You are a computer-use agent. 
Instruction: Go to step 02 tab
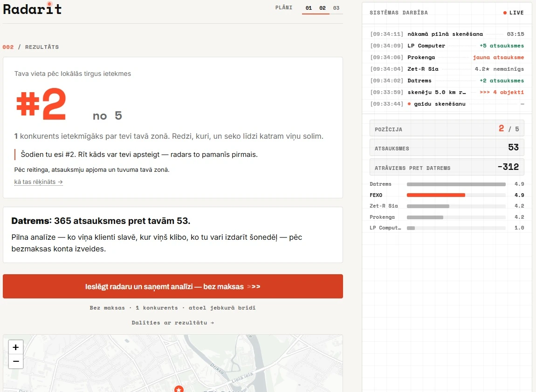pyautogui.click(x=323, y=8)
